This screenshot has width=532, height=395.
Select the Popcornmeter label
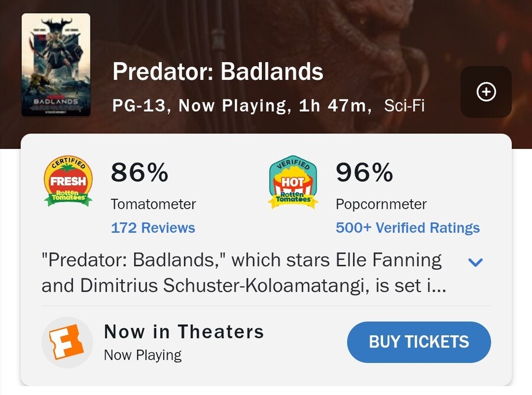[x=381, y=205]
